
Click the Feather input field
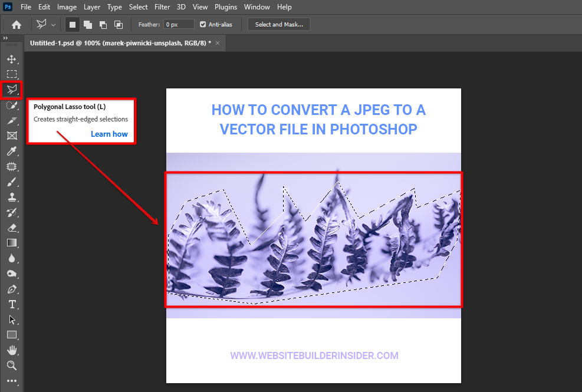179,25
